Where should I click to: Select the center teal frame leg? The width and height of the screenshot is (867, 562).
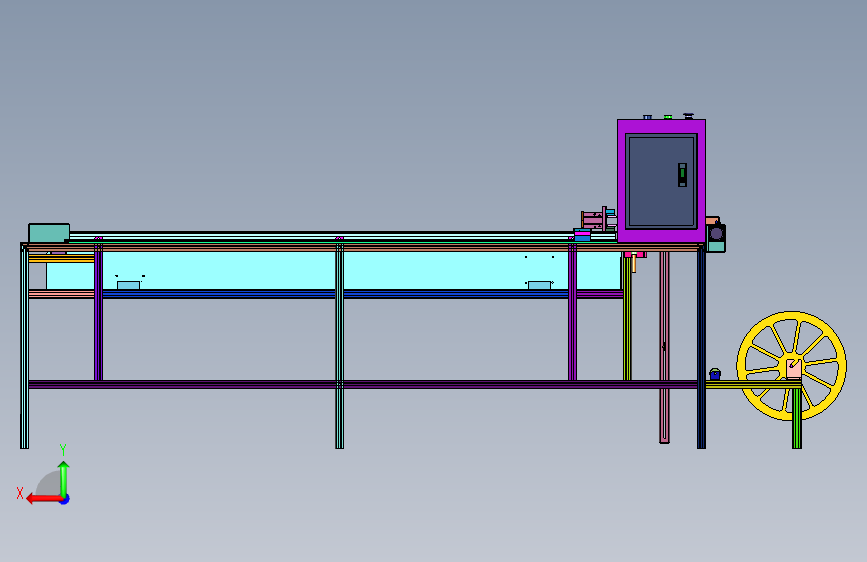click(x=340, y=346)
